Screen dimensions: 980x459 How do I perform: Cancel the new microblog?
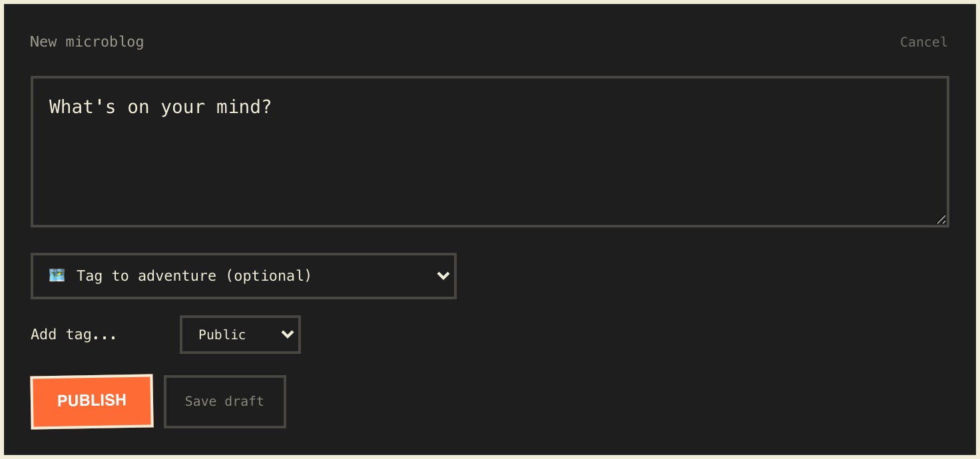click(x=923, y=42)
